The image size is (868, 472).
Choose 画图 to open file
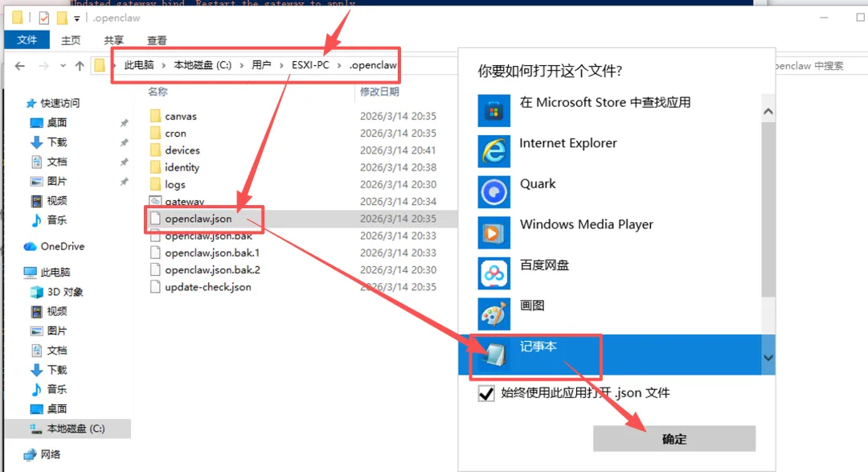click(x=609, y=313)
